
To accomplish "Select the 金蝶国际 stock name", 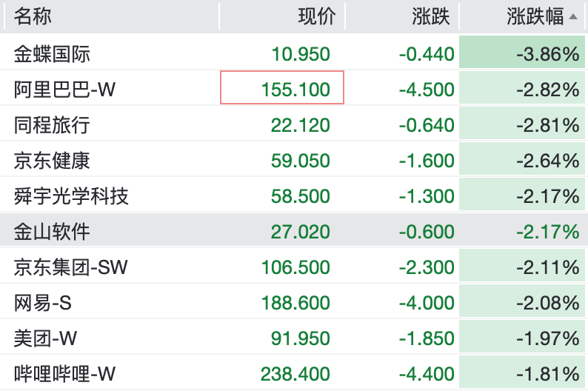I will (52, 54).
